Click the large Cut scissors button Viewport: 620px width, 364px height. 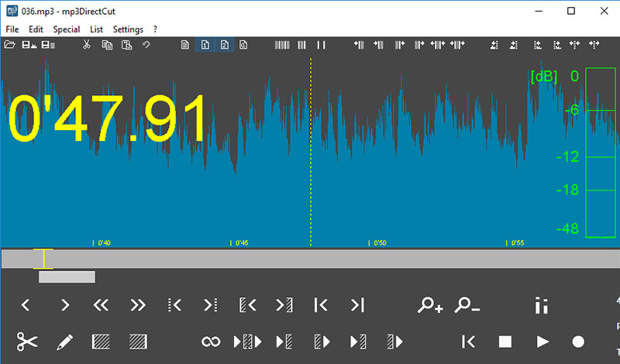27,342
